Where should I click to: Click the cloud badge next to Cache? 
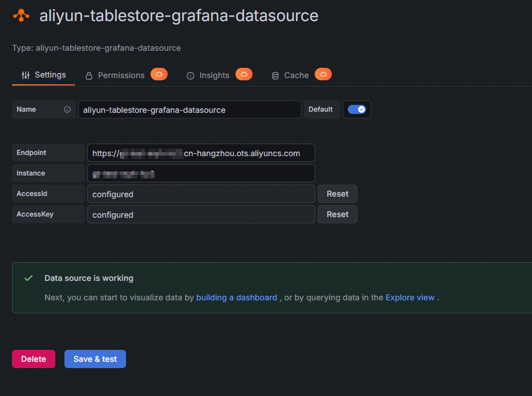[323, 75]
